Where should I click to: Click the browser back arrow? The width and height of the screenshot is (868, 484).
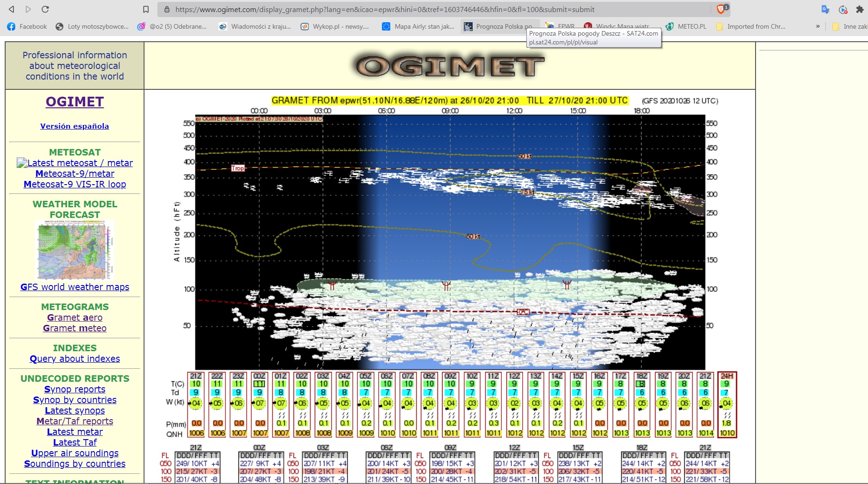click(x=12, y=9)
